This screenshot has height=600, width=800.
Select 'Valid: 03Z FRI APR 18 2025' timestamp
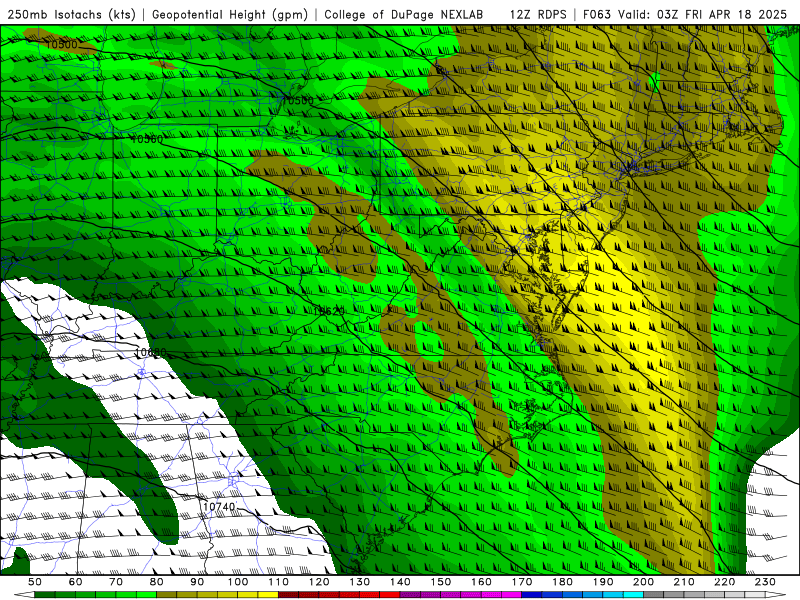703,14
